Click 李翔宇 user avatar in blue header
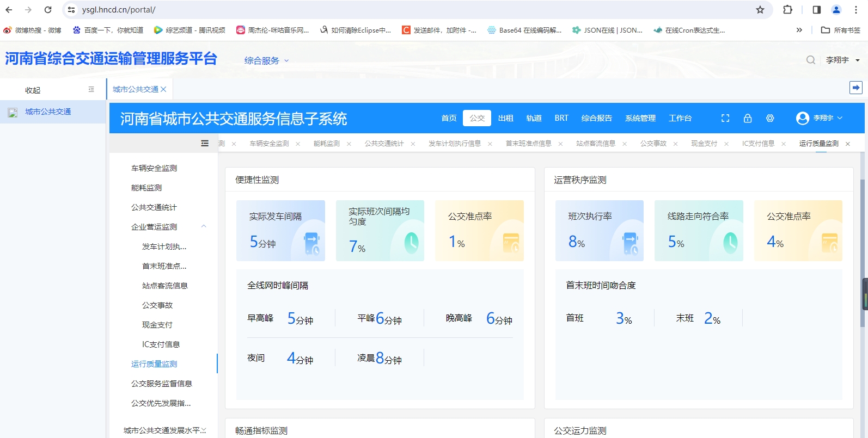Image resolution: width=868 pixels, height=438 pixels. 802,118
